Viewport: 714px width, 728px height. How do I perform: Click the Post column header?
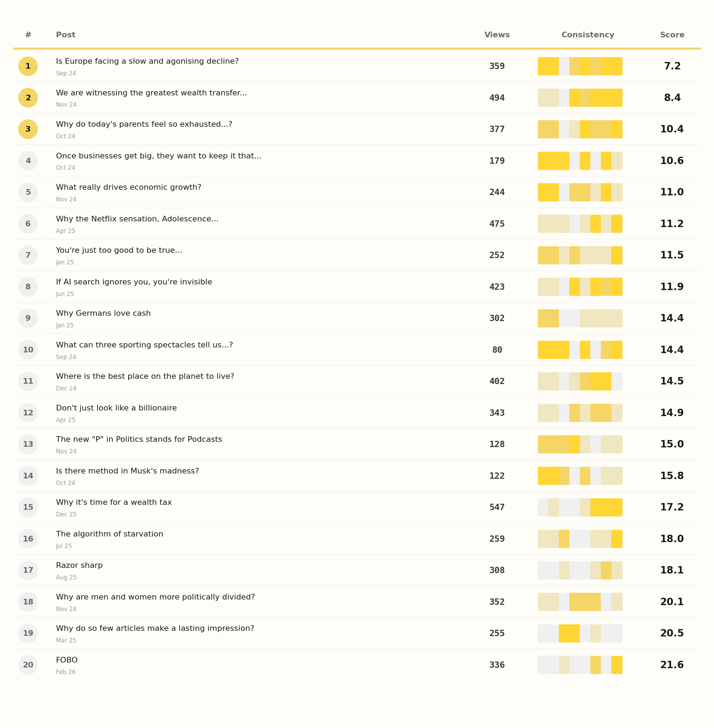point(65,35)
